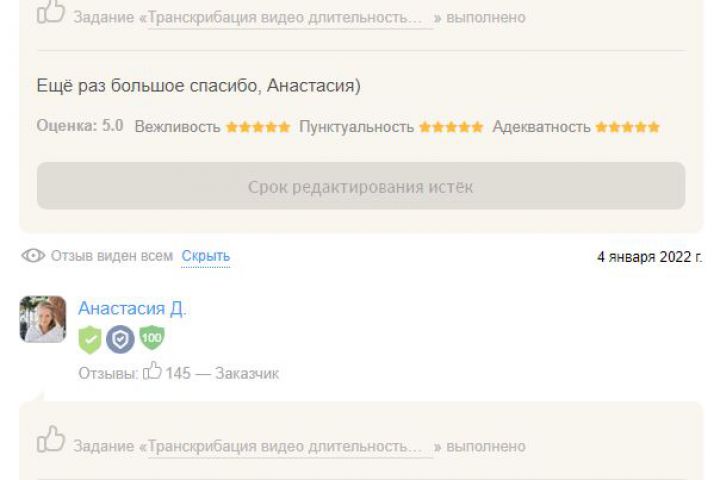720x480 pixels.
Task: Click the Адекватность star rating
Action: click(627, 127)
